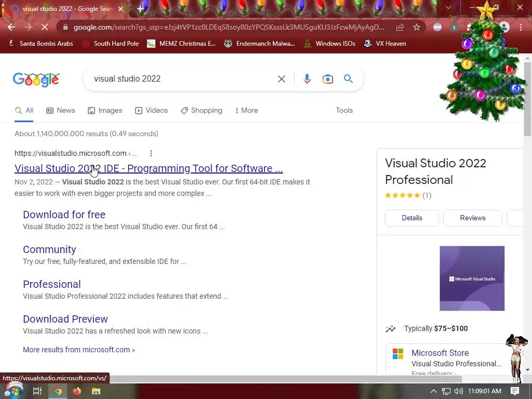532x399 pixels.
Task: Click the Google holiday logo
Action: pyautogui.click(x=36, y=79)
